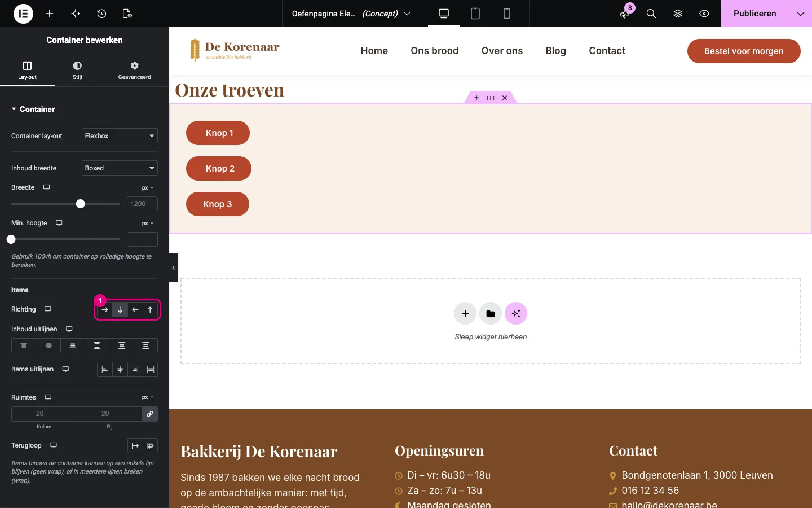Screen dimensions: 812x508
Task: Switch to the Stijl tab
Action: 77,71
